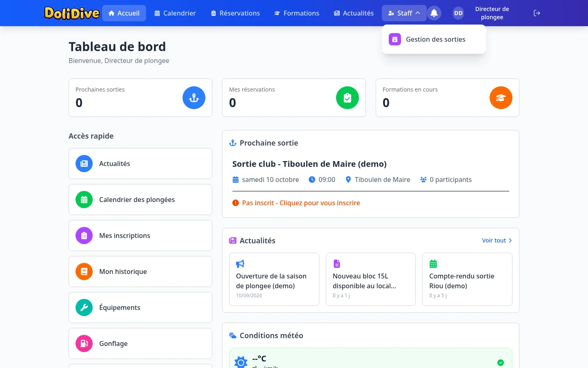Go to the Accueil tab

[124, 13]
